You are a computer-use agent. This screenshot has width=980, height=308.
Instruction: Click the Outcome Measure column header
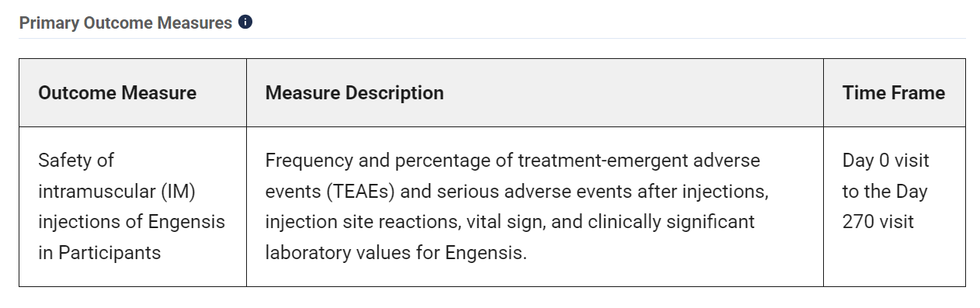(117, 93)
